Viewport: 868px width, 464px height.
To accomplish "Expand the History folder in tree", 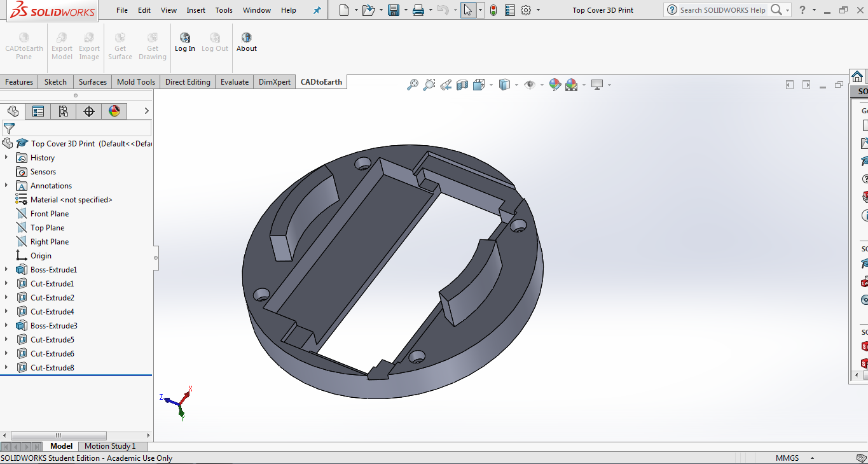I will click(6, 158).
